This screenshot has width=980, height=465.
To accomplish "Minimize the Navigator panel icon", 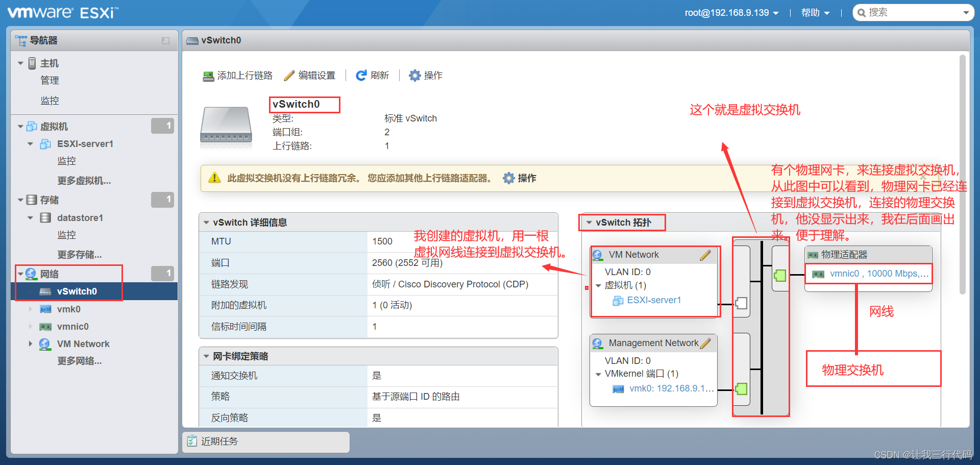I will coord(165,41).
